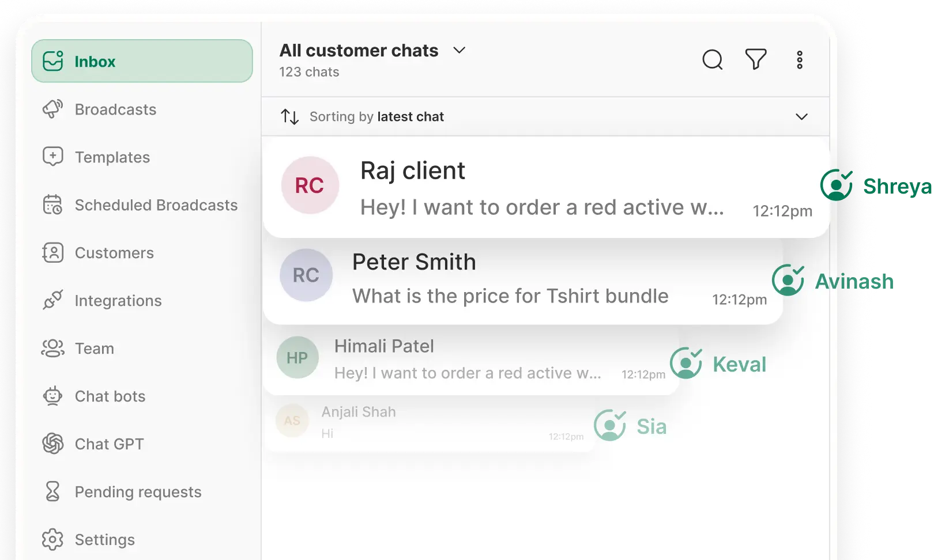Select the Keval assigned agent badge

pyautogui.click(x=718, y=364)
